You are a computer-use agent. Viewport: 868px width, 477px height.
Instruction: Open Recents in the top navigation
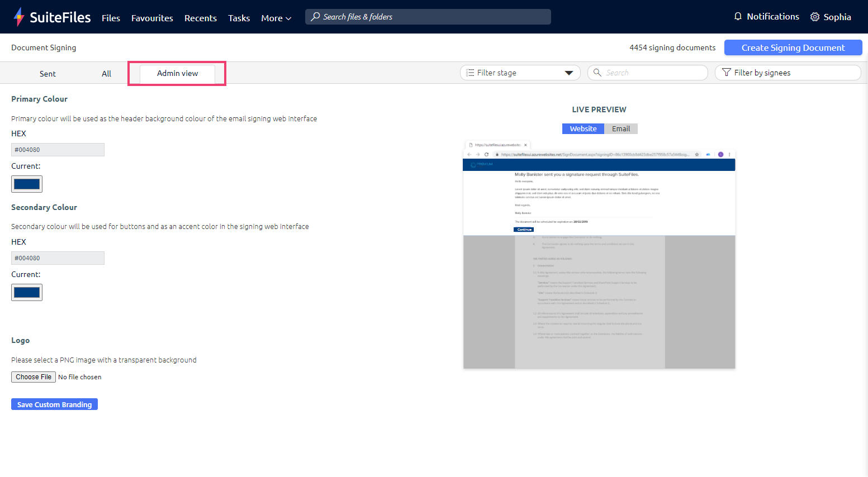tap(201, 18)
